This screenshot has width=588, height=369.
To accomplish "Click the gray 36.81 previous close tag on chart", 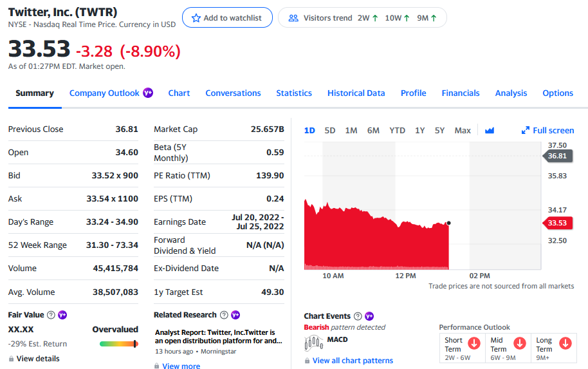I will pos(558,156).
